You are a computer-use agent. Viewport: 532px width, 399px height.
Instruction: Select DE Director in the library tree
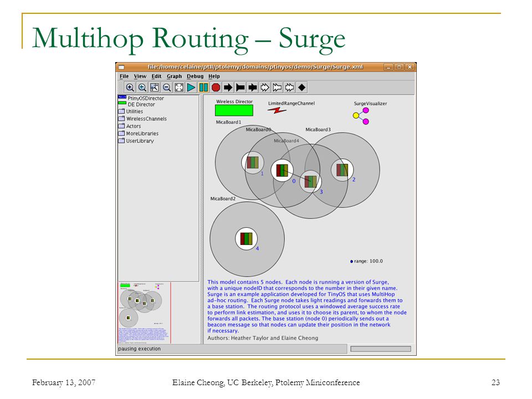[137, 105]
